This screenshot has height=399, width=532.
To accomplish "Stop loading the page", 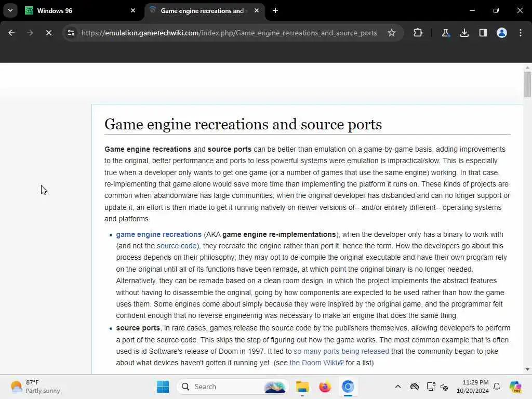I will coord(48,33).
